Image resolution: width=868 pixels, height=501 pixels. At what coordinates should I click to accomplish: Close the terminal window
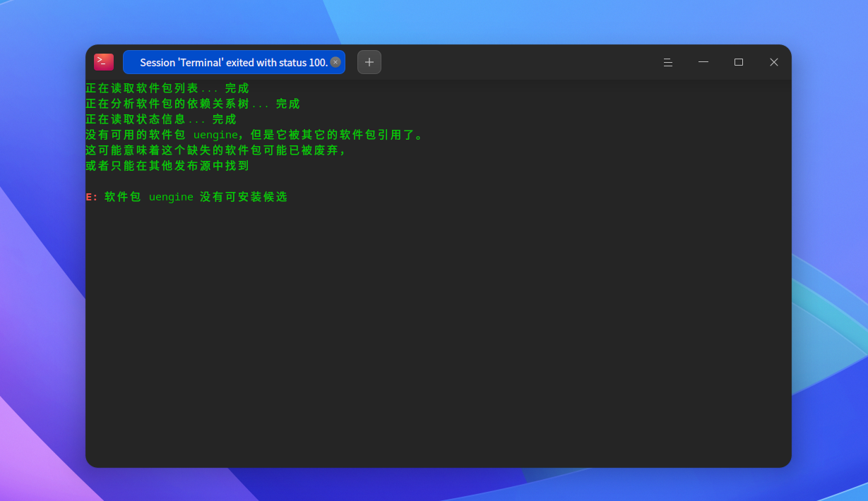tap(774, 62)
